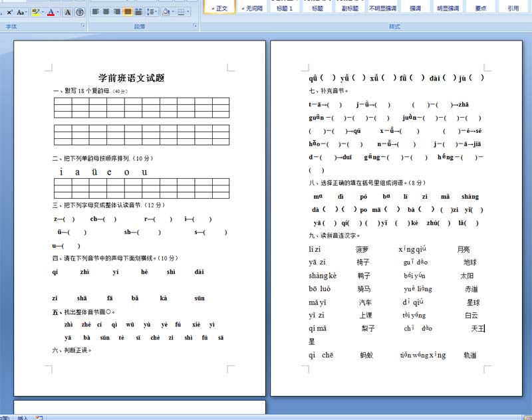The height and width of the screenshot is (420, 532).
Task: Click the title 学前班语文试题
Action: 131,78
